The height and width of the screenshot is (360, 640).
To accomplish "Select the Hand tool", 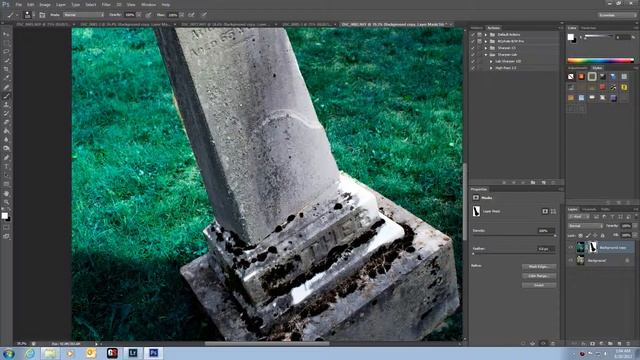I will coord(6,193).
